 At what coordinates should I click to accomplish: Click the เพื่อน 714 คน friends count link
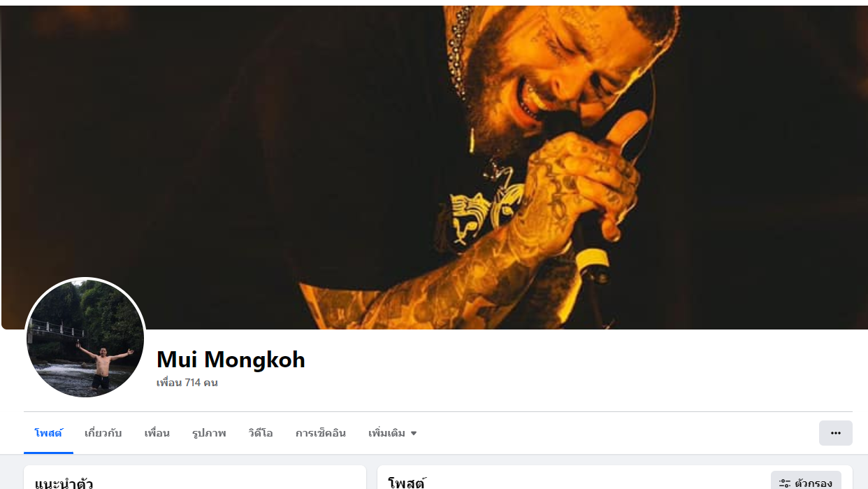[x=187, y=383]
